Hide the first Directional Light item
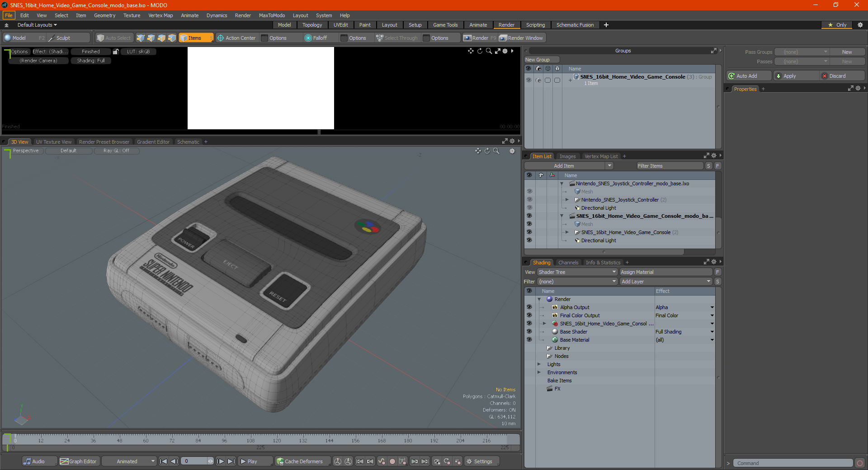Image resolution: width=868 pixels, height=470 pixels. pyautogui.click(x=529, y=207)
